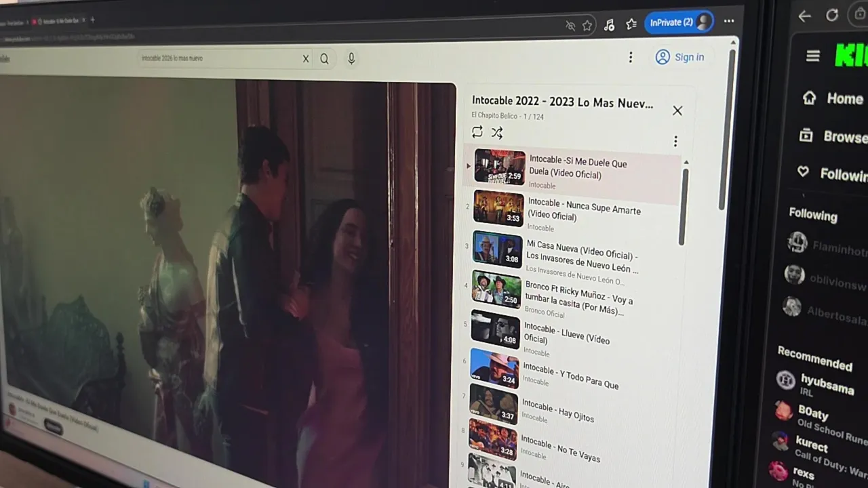Open YouTube settings three-dot menu beside Sign in
The width and height of the screenshot is (868, 488).
click(x=631, y=58)
